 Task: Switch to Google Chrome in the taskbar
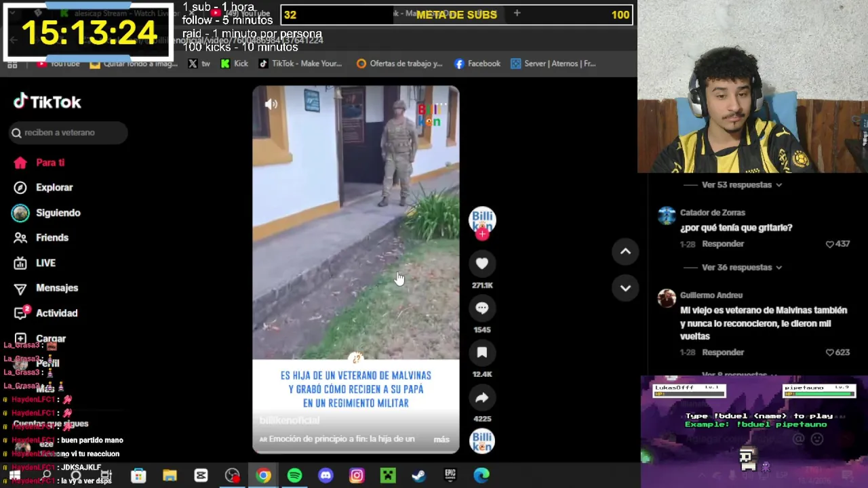coord(263,476)
